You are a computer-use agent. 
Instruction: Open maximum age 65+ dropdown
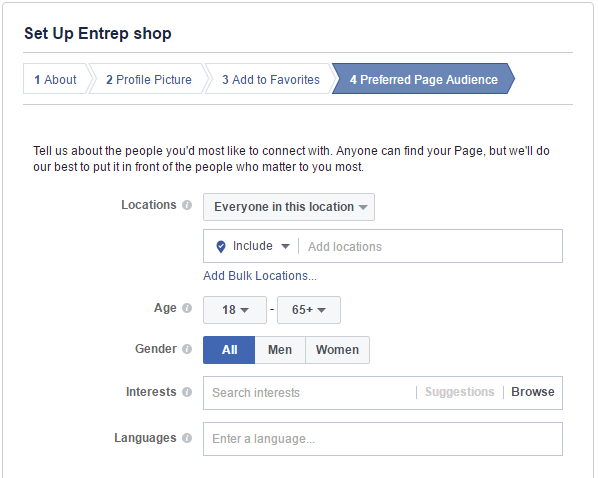tap(309, 310)
